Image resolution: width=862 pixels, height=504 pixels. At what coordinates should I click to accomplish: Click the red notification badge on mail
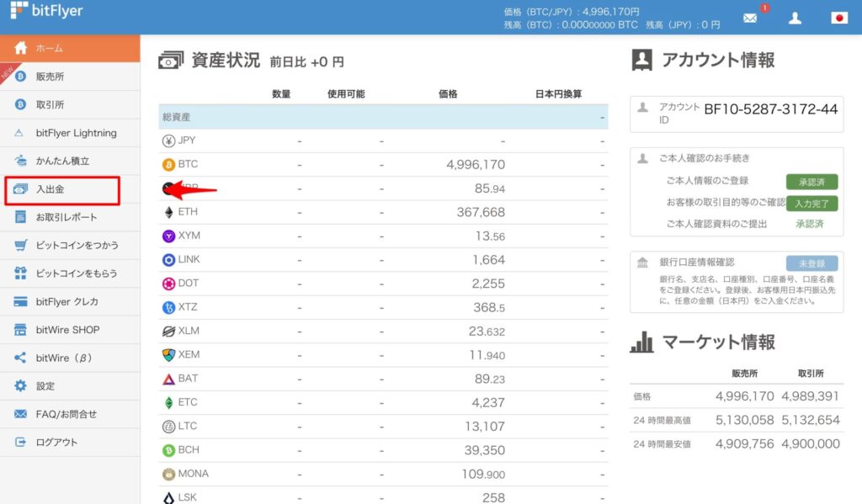pyautogui.click(x=764, y=8)
